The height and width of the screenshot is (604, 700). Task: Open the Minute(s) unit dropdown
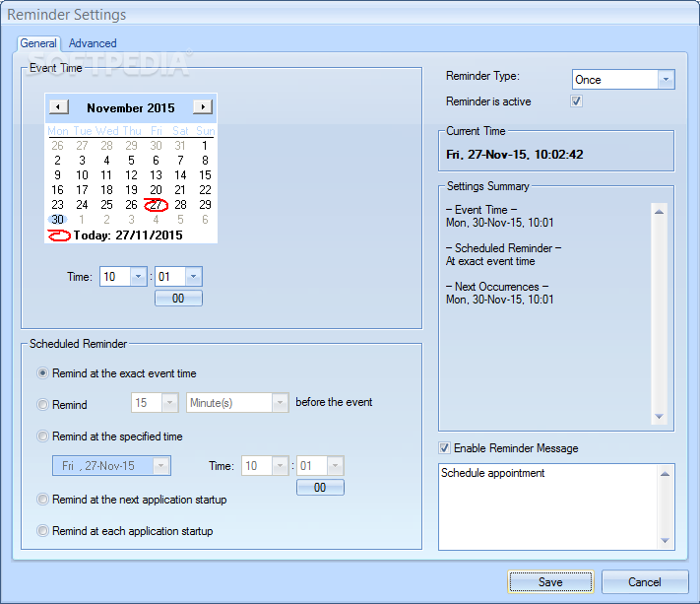pyautogui.click(x=280, y=403)
